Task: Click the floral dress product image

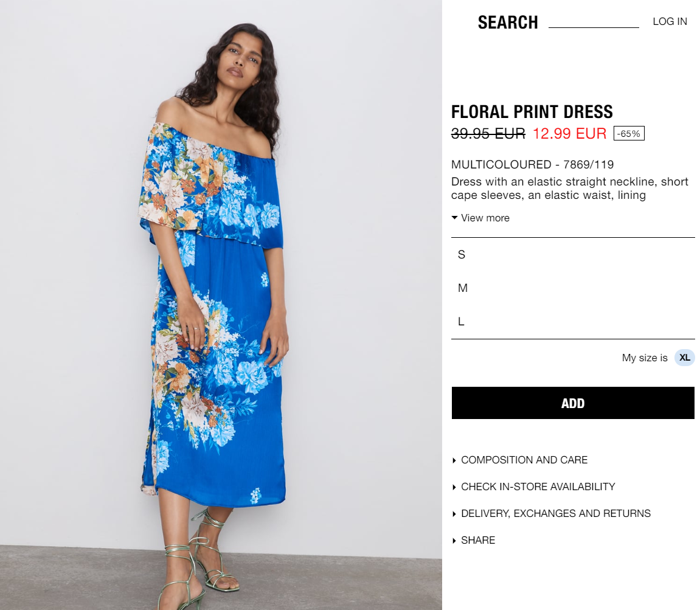Action: pyautogui.click(x=221, y=305)
